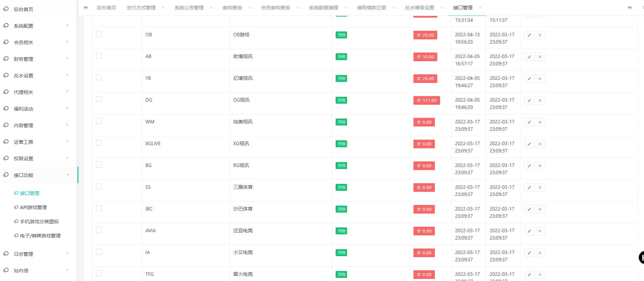Expand the 系统配置 sidebar menu

(38, 26)
